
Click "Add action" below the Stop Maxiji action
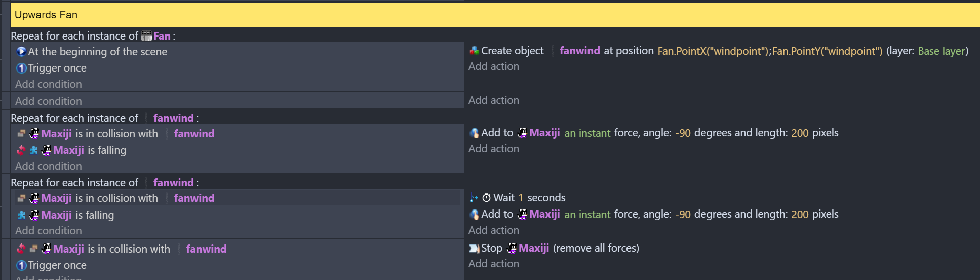click(493, 264)
